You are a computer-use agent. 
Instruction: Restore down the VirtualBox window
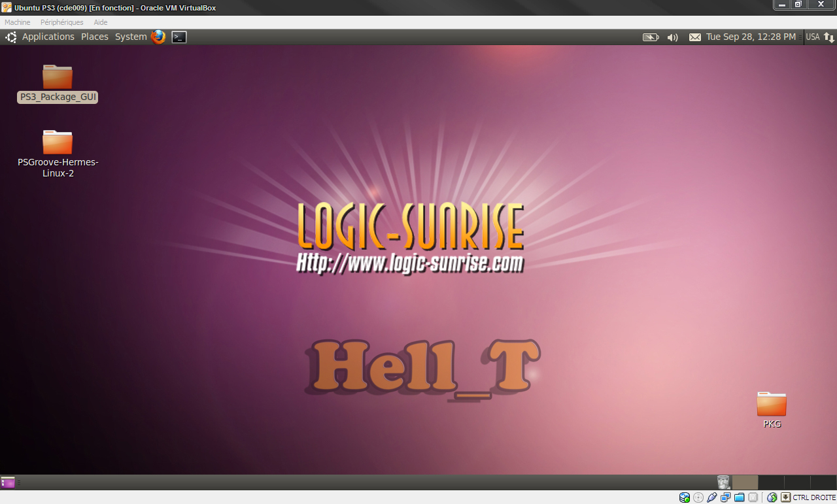[x=798, y=5]
